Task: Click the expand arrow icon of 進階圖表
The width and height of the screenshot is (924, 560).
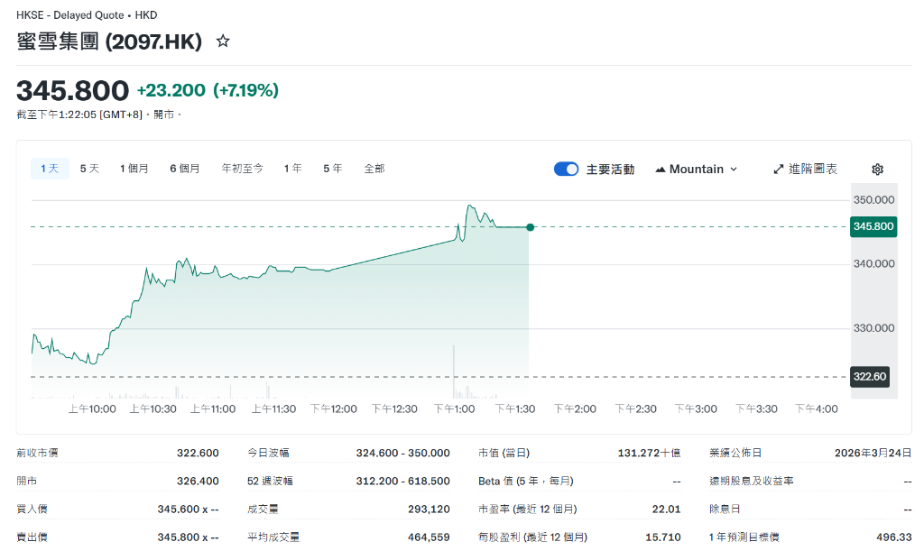Action: pyautogui.click(x=779, y=170)
